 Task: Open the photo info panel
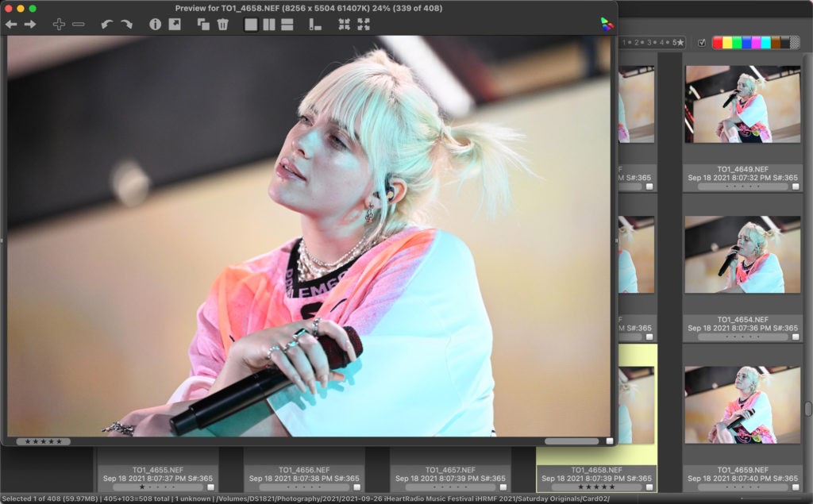point(155,25)
